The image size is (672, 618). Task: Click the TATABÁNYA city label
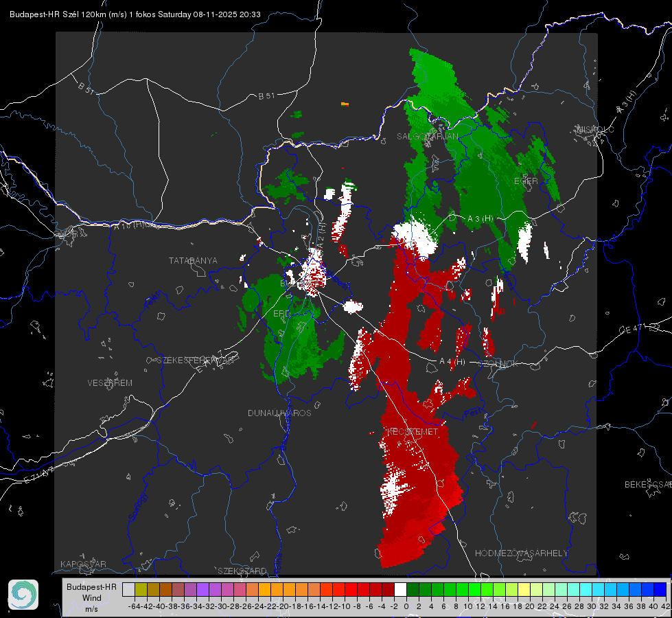click(x=193, y=261)
